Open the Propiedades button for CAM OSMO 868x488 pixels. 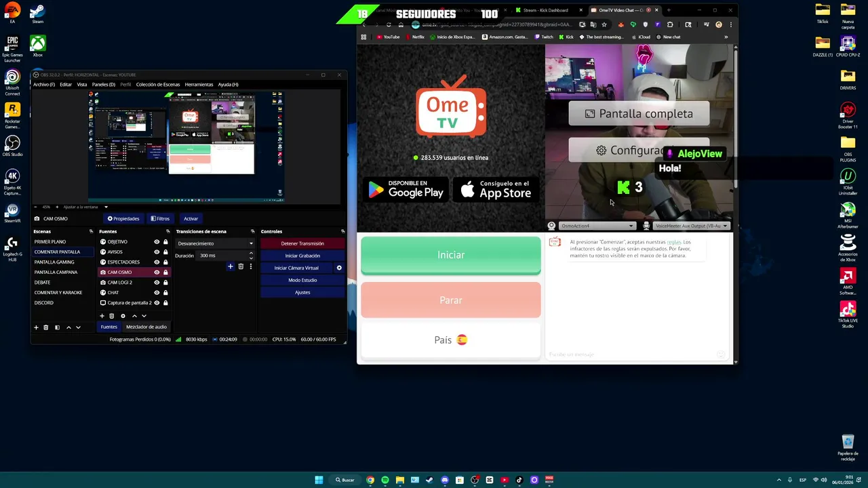click(x=123, y=219)
